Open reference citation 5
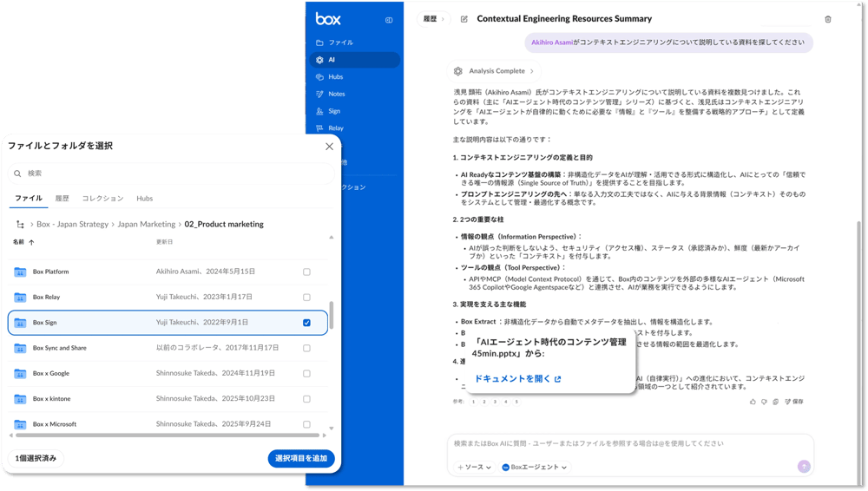Image resolution: width=868 pixels, height=491 pixels. [x=516, y=402]
